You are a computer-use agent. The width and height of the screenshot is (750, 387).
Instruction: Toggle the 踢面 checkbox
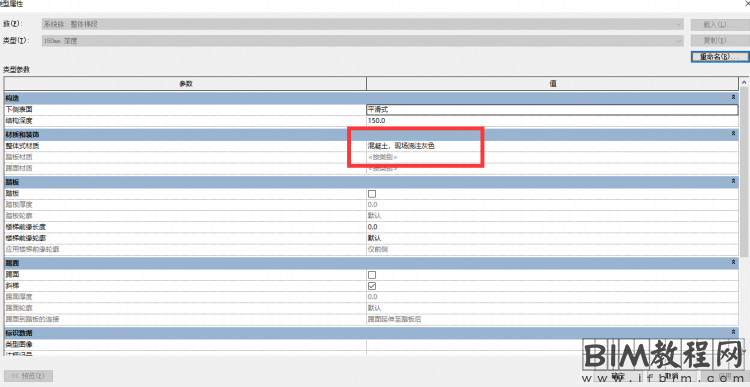click(372, 275)
